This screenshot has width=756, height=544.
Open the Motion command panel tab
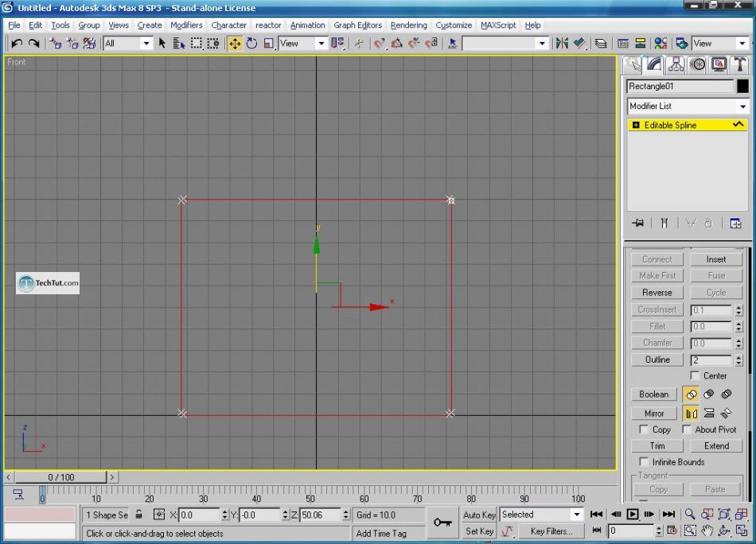click(698, 64)
